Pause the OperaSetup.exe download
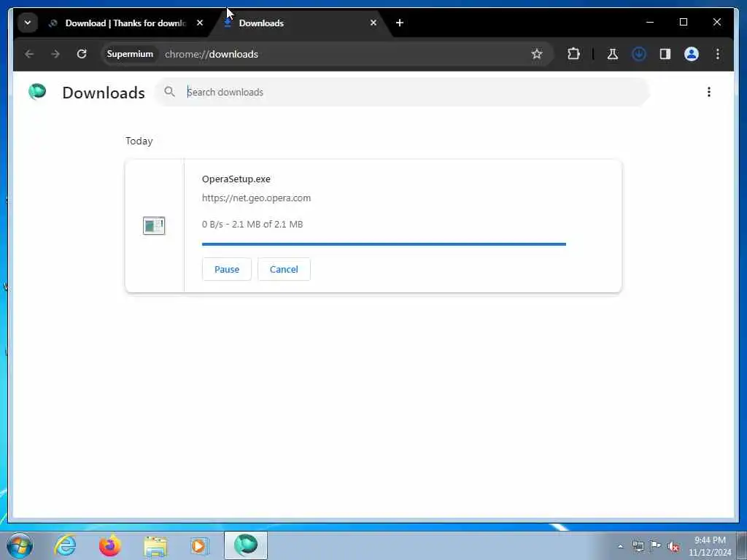Image resolution: width=747 pixels, height=560 pixels. coord(227,270)
